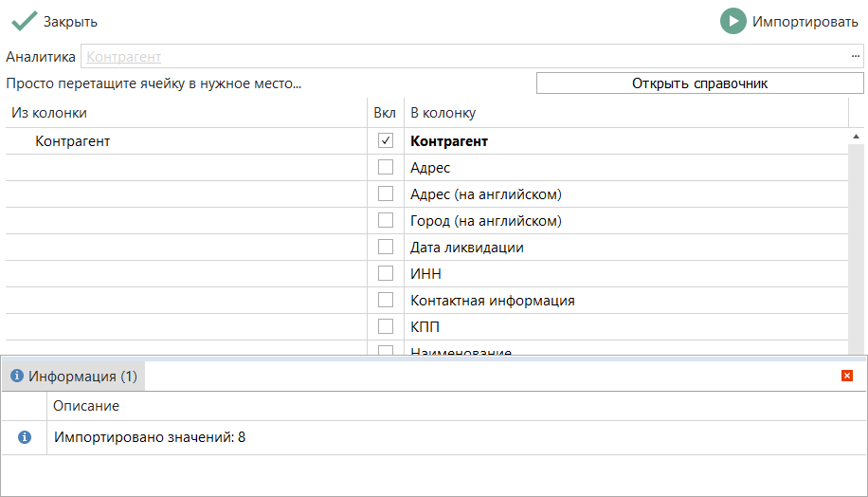Tick the ИНН checkbox
Image resolution: width=868 pixels, height=497 pixels.
coord(386,274)
